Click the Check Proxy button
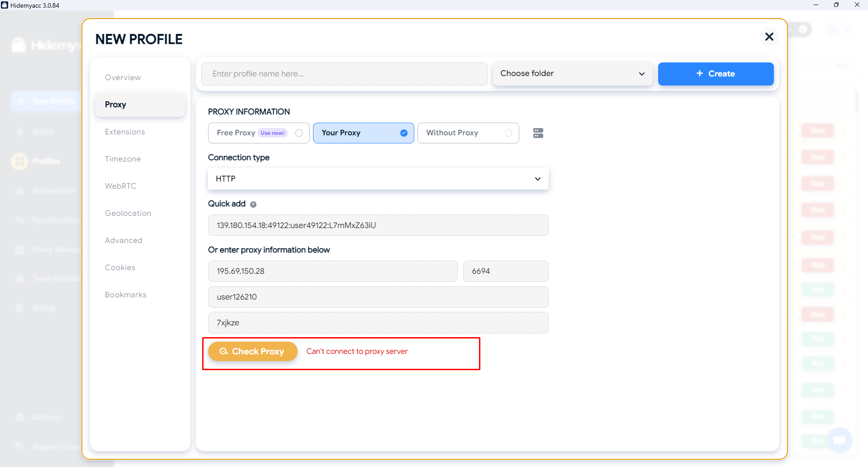 [252, 351]
